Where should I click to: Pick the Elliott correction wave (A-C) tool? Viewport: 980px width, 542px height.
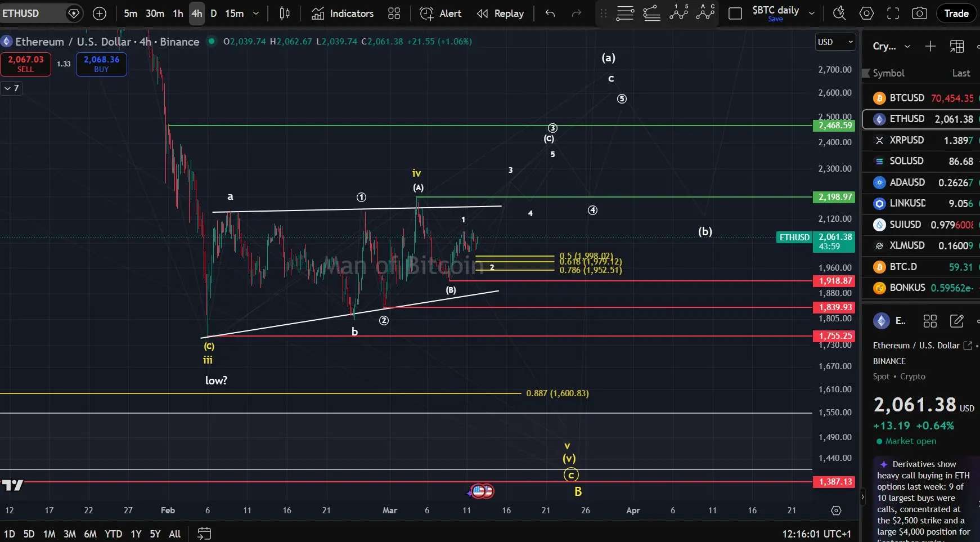(705, 12)
